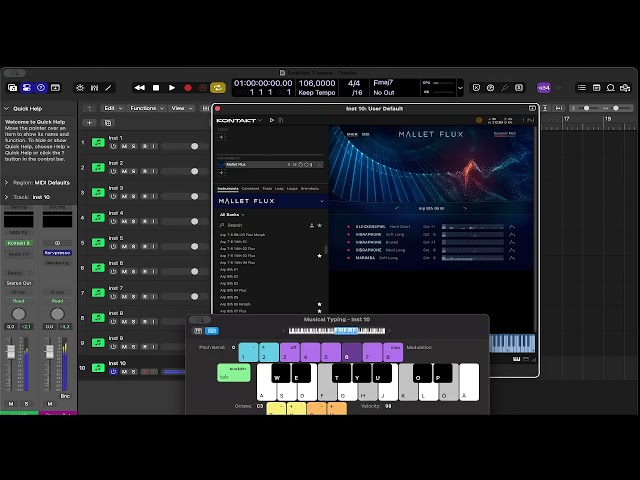The height and width of the screenshot is (480, 640).
Task: Mute the Inst 10 track
Action: tap(124, 372)
